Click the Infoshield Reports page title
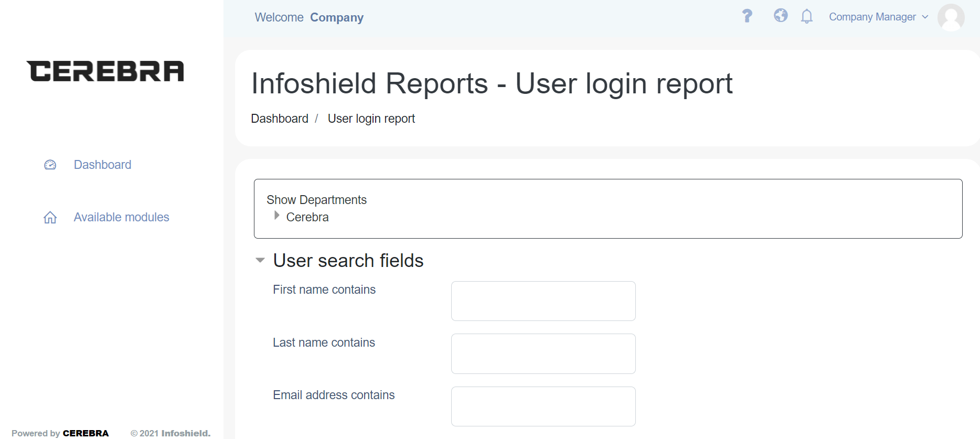980x439 pixels. pyautogui.click(x=492, y=83)
